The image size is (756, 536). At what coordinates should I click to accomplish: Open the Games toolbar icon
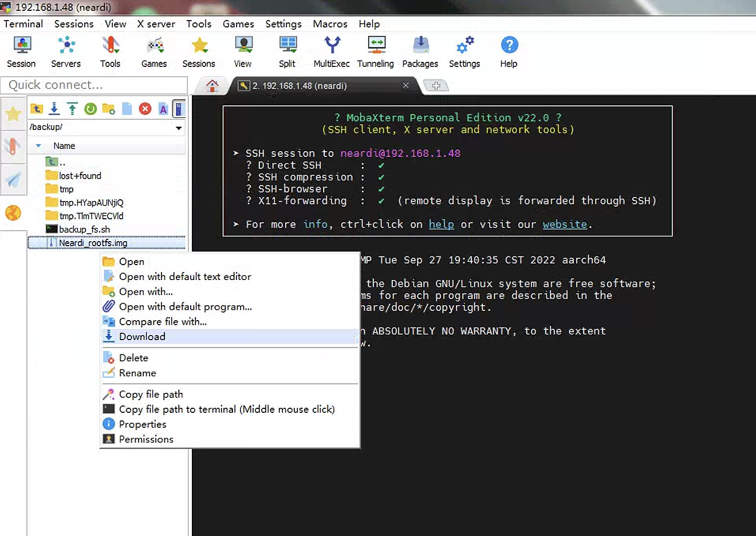(x=154, y=52)
